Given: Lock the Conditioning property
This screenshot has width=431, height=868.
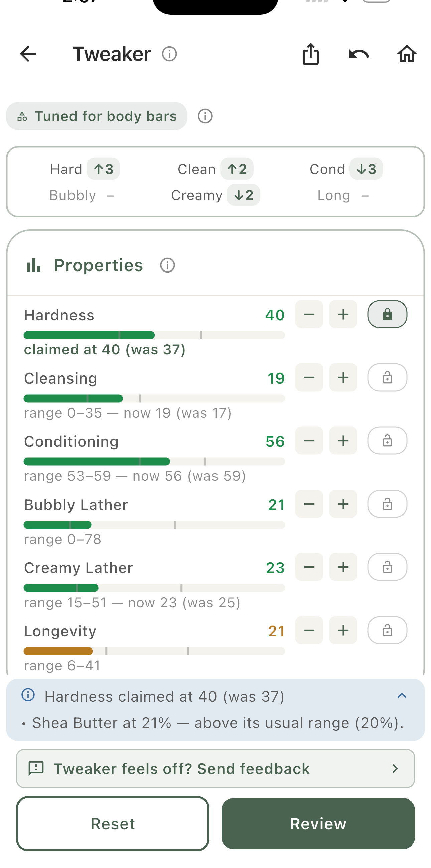Looking at the screenshot, I should pyautogui.click(x=387, y=441).
